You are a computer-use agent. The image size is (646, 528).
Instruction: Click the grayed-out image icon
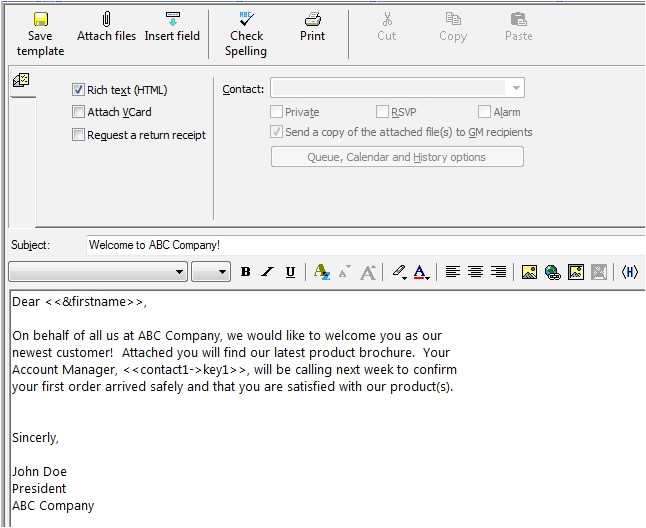(599, 272)
